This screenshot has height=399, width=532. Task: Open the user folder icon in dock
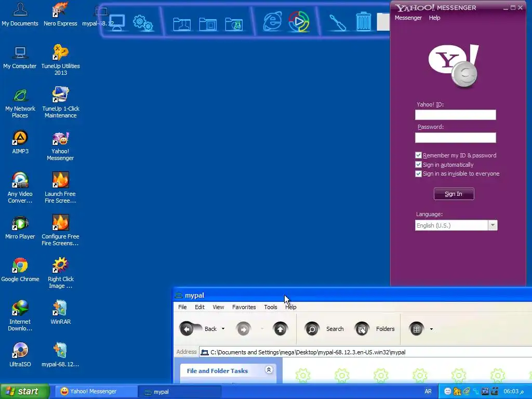coord(182,24)
